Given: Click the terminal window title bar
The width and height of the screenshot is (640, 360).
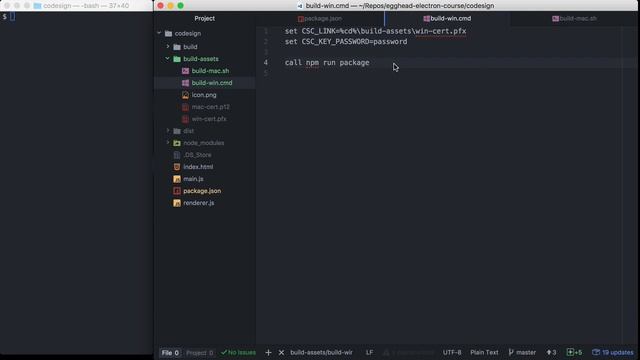Looking at the screenshot, I should click(77, 6).
